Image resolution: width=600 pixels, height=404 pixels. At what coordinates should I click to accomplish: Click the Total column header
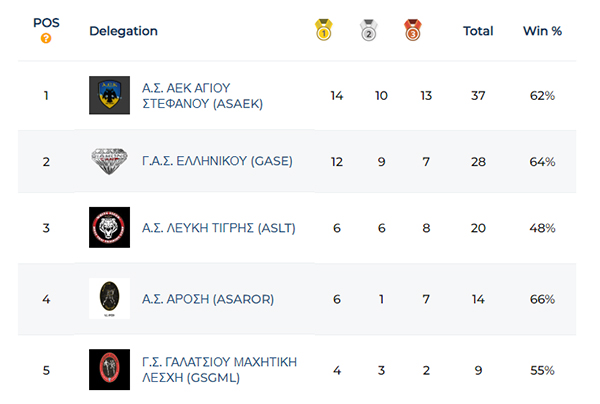point(478,31)
